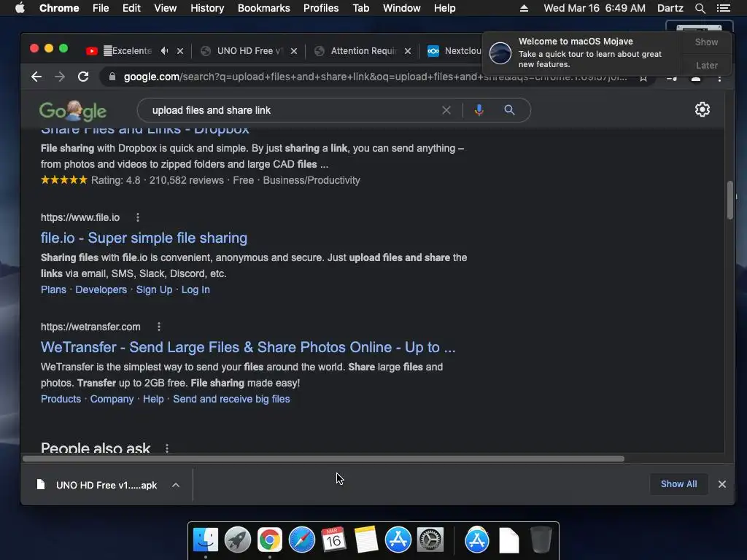Image resolution: width=747 pixels, height=560 pixels.
Task: Click Dartz user name in menu bar
Action: tap(670, 8)
